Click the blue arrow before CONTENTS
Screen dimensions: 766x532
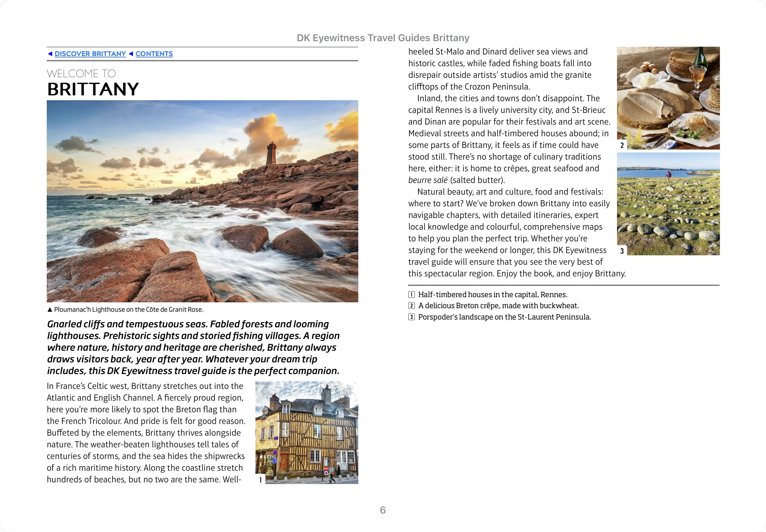131,54
